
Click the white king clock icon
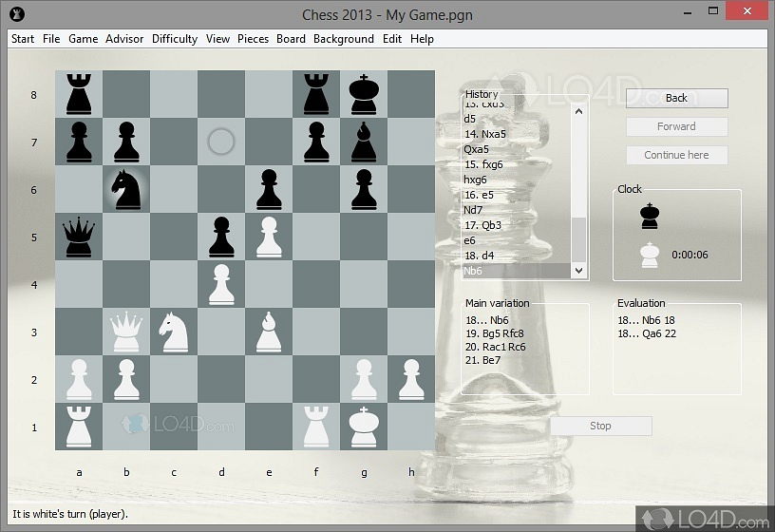650,255
